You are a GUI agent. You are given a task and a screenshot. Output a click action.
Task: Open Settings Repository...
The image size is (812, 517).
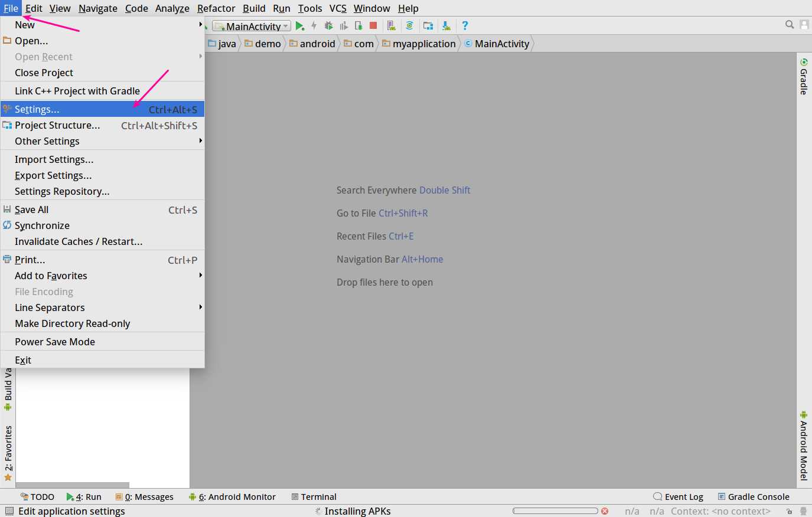(x=102, y=191)
